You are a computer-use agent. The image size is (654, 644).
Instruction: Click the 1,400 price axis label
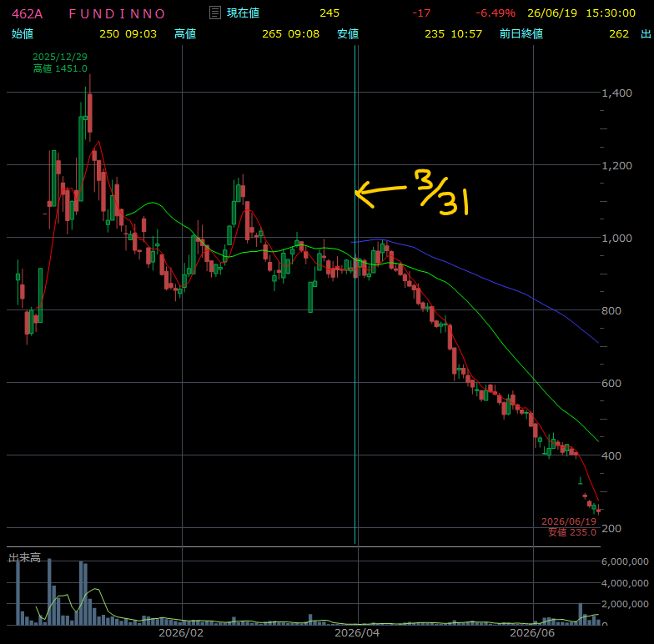pos(616,93)
